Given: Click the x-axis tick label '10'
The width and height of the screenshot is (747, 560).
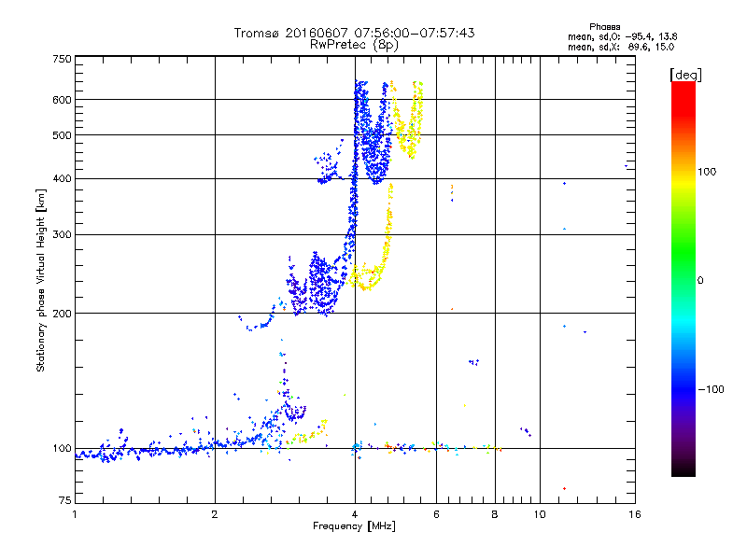Looking at the screenshot, I should coord(540,514).
